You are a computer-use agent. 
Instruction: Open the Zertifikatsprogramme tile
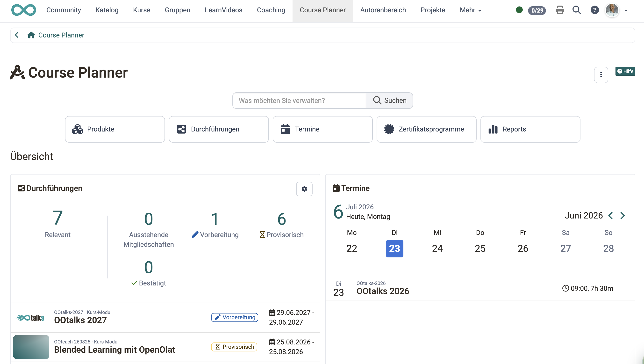(x=427, y=129)
